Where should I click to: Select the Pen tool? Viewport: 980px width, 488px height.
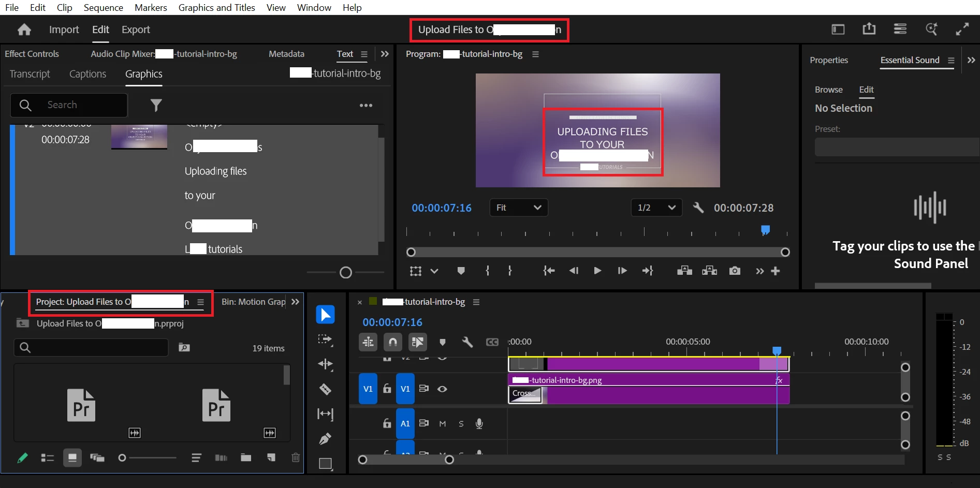click(x=325, y=439)
